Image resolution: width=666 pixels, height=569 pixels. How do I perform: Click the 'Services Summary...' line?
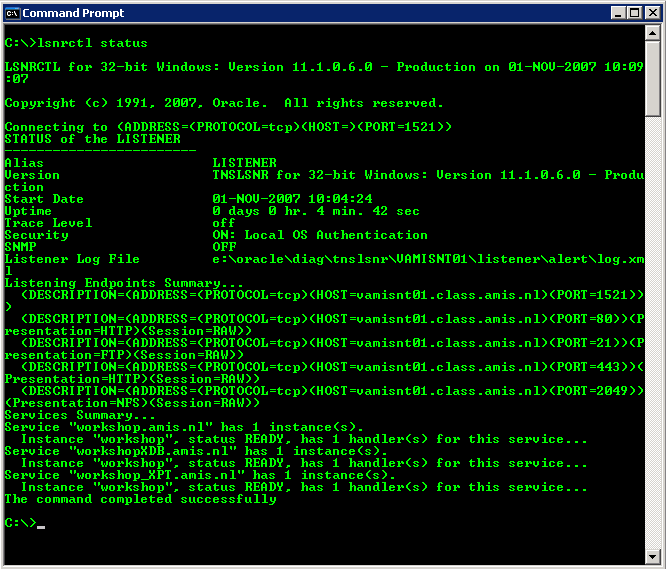[x=80, y=415]
